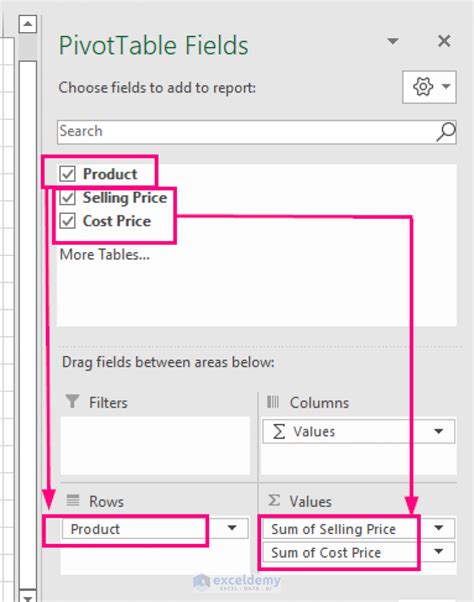Click the Product field name
474x602 pixels.
pos(110,174)
